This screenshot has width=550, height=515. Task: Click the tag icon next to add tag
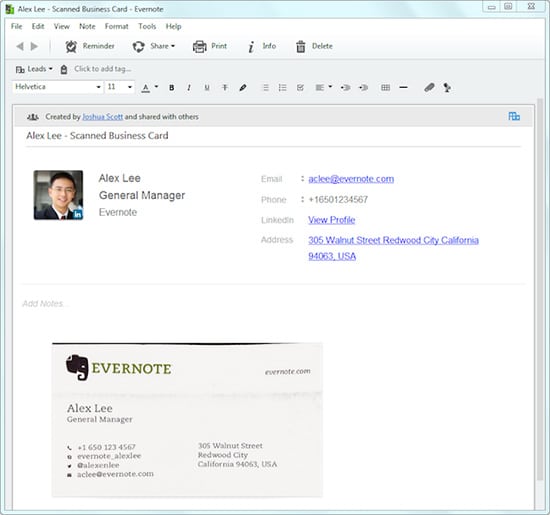[64, 69]
